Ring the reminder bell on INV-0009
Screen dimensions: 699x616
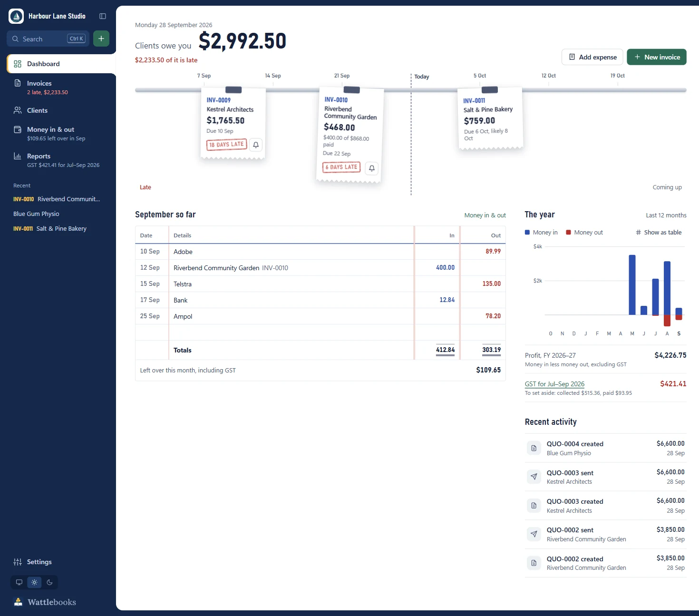tap(256, 145)
